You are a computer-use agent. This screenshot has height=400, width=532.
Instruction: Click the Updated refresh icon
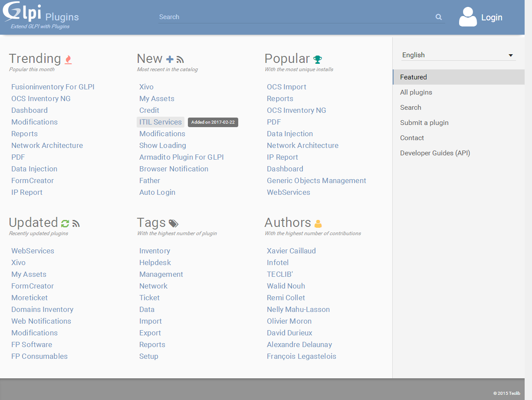pyautogui.click(x=65, y=223)
